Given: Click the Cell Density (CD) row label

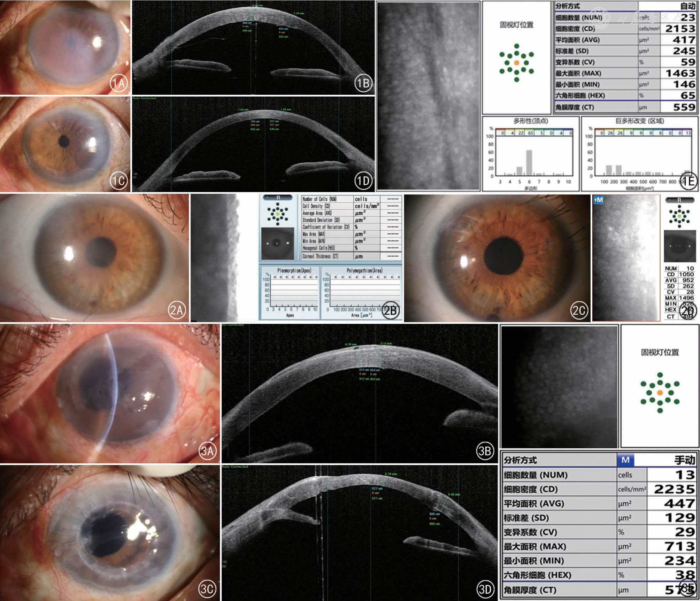Looking at the screenshot, I should coord(316,206).
